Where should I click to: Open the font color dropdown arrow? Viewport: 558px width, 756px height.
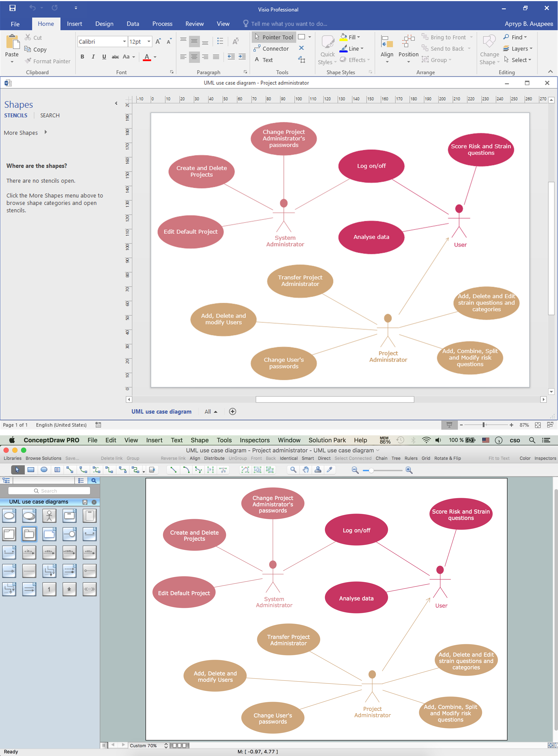155,57
